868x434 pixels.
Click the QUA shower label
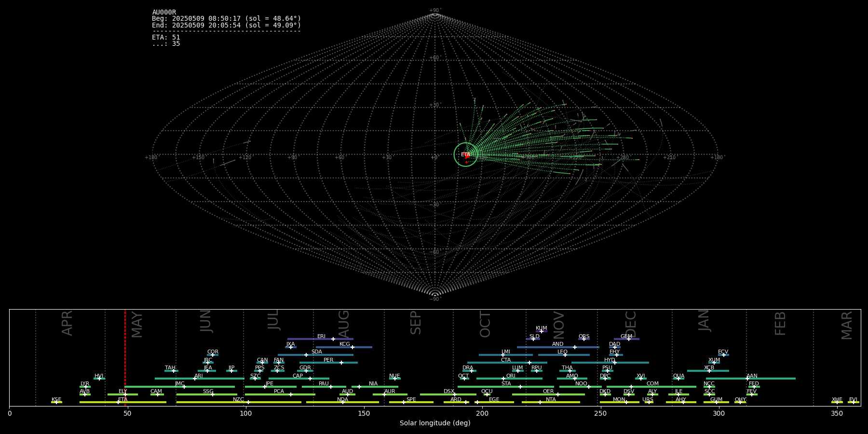coord(679,376)
